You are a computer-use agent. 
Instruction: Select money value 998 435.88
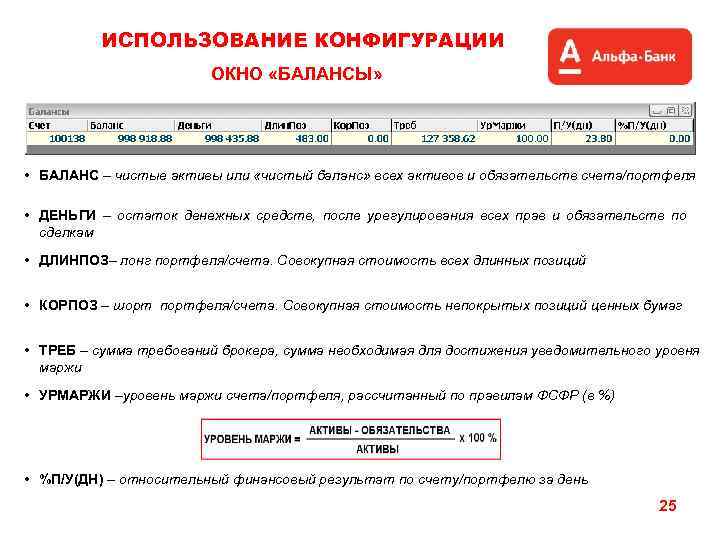(218, 139)
